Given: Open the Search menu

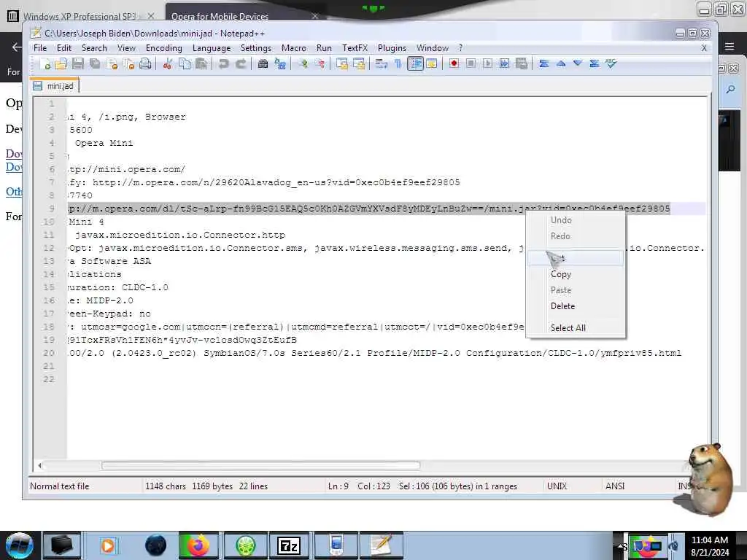Looking at the screenshot, I should 94,48.
